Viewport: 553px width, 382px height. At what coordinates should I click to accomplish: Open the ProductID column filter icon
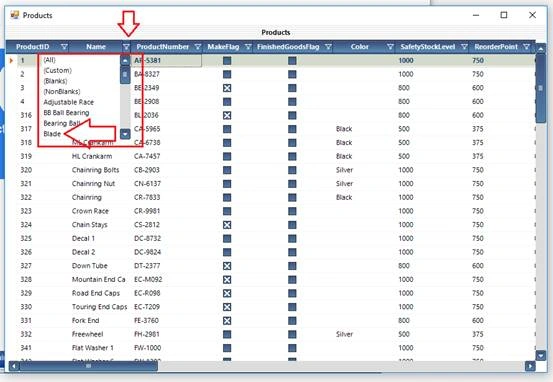coord(64,47)
